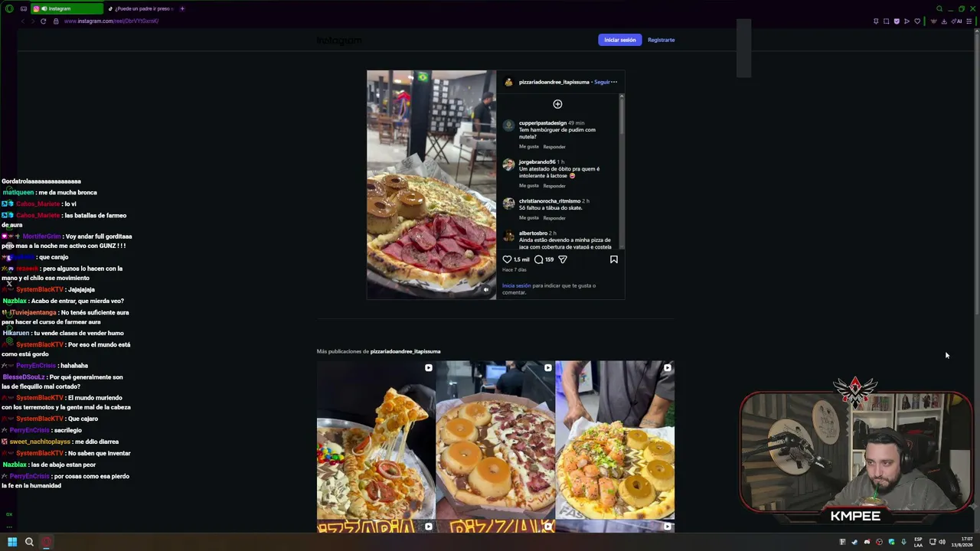
Task: Go forward in browser history
Action: tap(32, 21)
